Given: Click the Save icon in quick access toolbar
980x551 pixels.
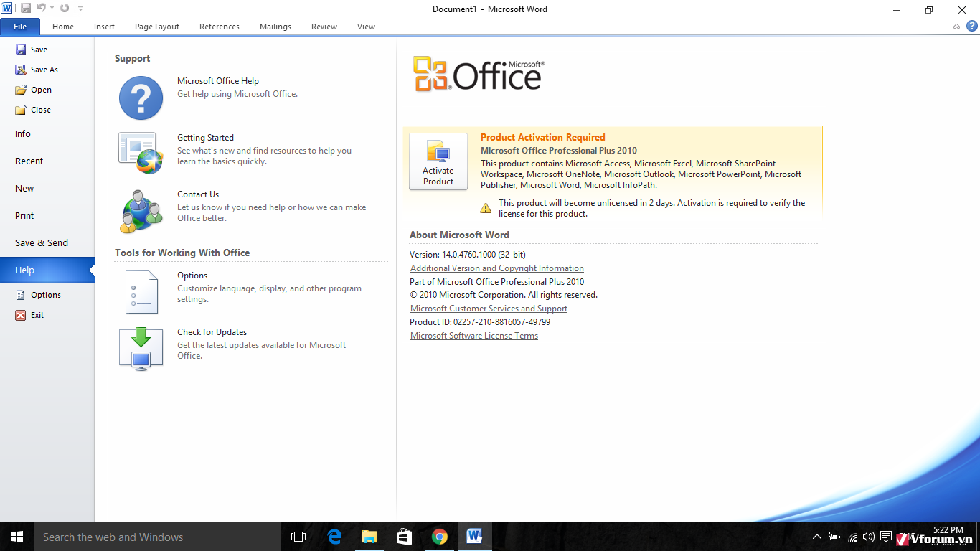Looking at the screenshot, I should (x=26, y=8).
